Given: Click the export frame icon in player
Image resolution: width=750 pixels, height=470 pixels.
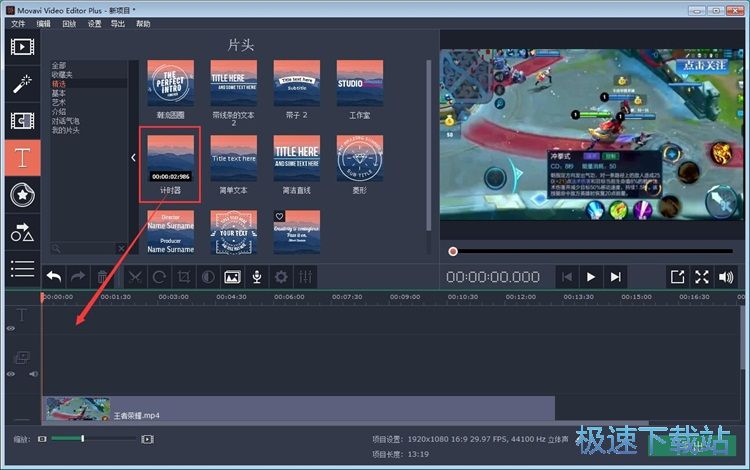Looking at the screenshot, I should (677, 277).
